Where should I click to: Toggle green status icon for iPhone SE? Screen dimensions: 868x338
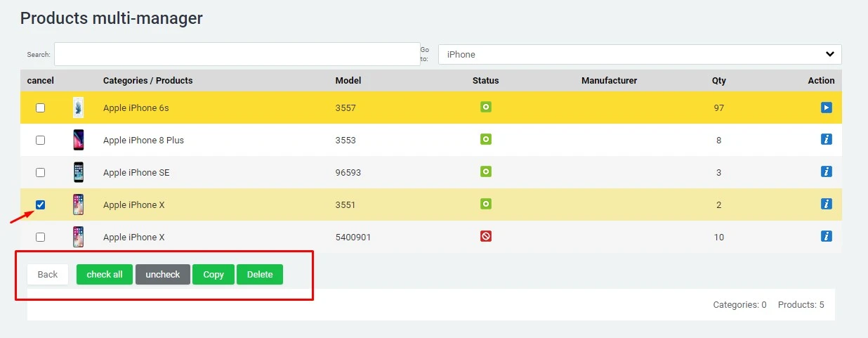[486, 171]
